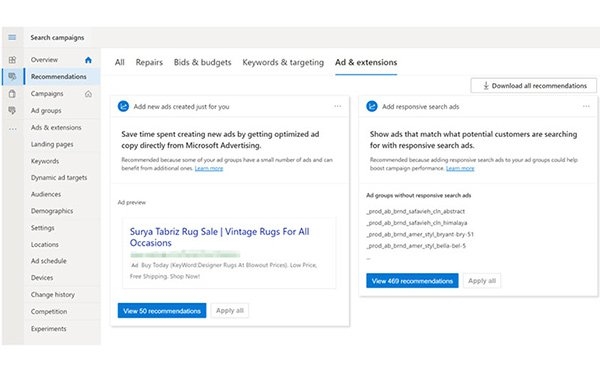Click the outlined home icon beside Campaigns
The width and height of the screenshot is (600, 375).
tap(88, 94)
